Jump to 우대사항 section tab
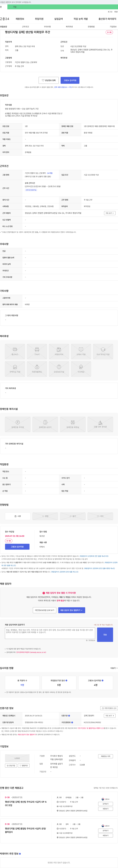The image size is (118, 868). click(x=47, y=27)
